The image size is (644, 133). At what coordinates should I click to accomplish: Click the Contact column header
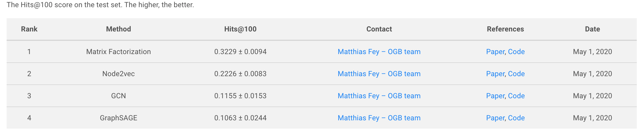click(x=379, y=29)
